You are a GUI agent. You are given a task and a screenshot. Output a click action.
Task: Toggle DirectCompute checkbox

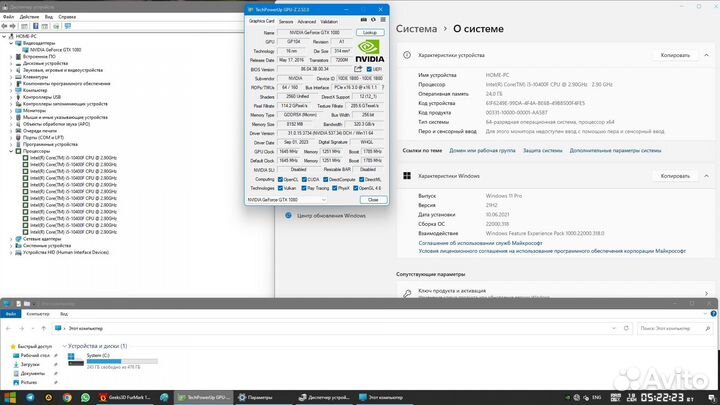click(x=326, y=180)
